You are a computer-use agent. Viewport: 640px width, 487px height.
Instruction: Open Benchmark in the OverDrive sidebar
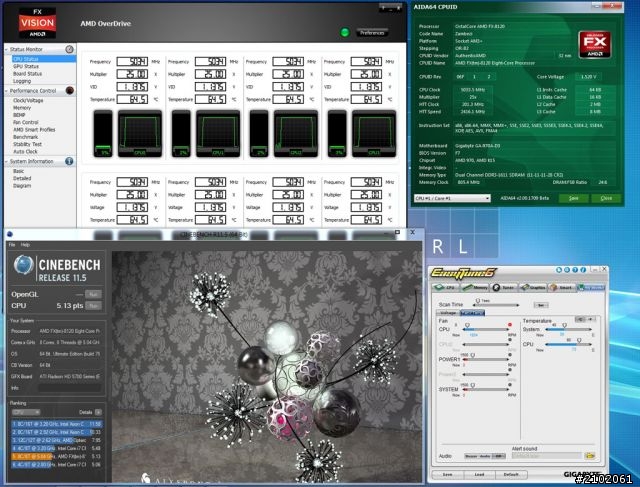click(25, 137)
